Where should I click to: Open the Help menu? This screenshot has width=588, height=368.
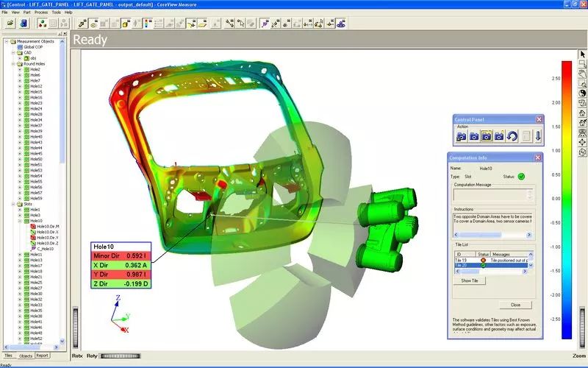click(68, 13)
